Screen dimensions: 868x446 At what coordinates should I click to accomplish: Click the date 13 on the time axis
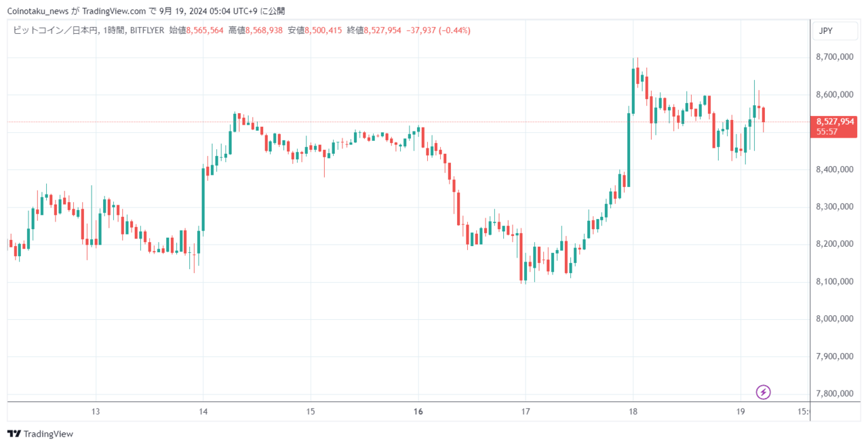96,411
